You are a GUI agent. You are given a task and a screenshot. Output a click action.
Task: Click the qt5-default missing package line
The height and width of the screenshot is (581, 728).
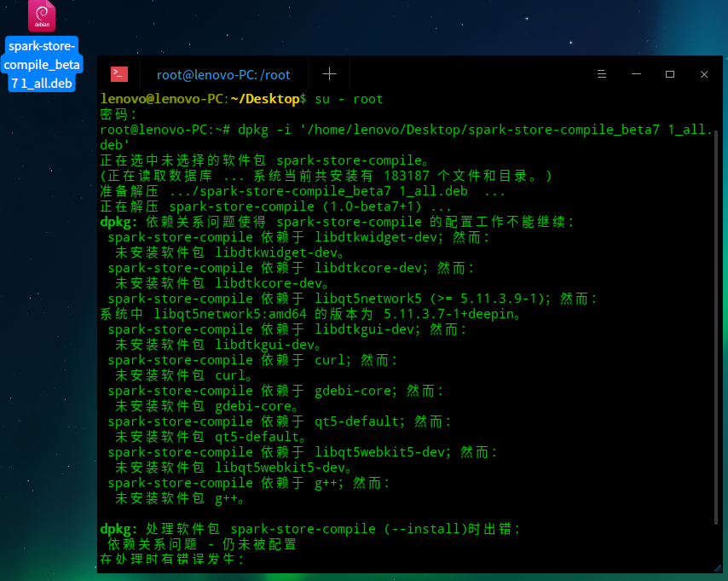click(211, 437)
